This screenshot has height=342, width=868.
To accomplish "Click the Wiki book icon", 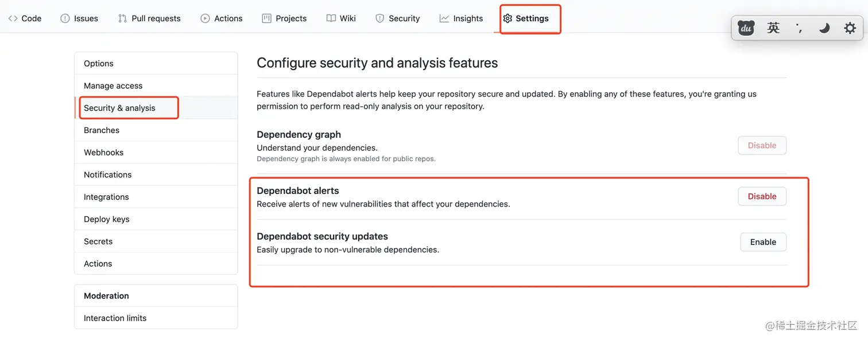I will coord(331,18).
